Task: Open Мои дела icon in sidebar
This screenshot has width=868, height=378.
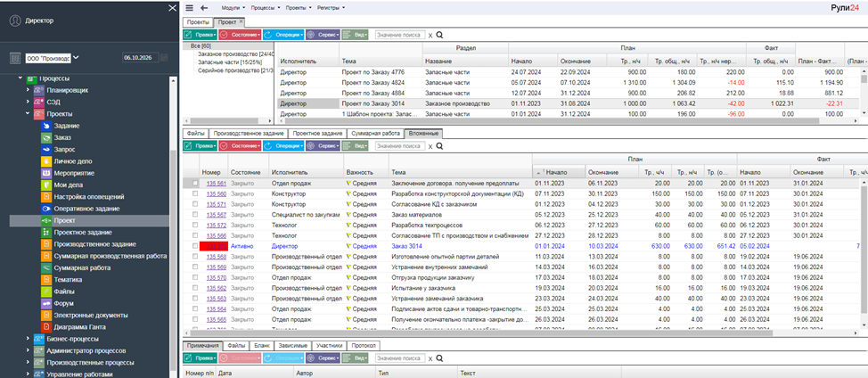Action: (x=46, y=185)
